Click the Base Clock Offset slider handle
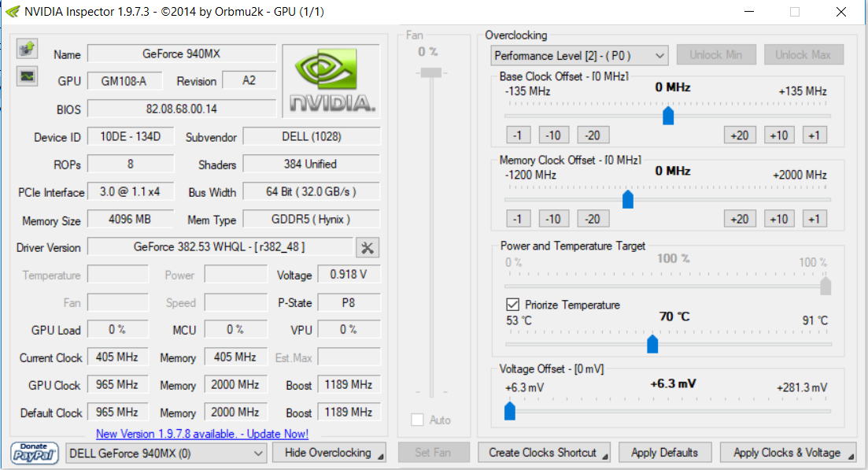The image size is (868, 470). [668, 115]
